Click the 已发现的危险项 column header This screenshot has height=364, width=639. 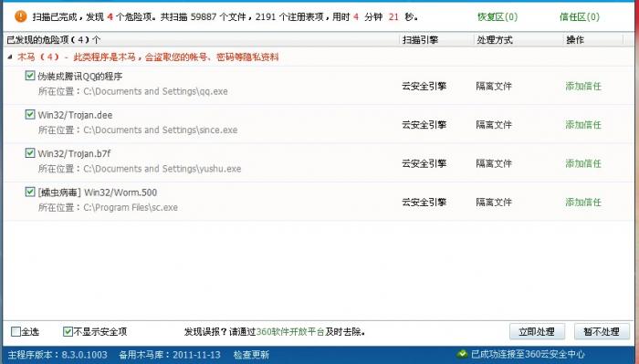pyautogui.click(x=53, y=40)
